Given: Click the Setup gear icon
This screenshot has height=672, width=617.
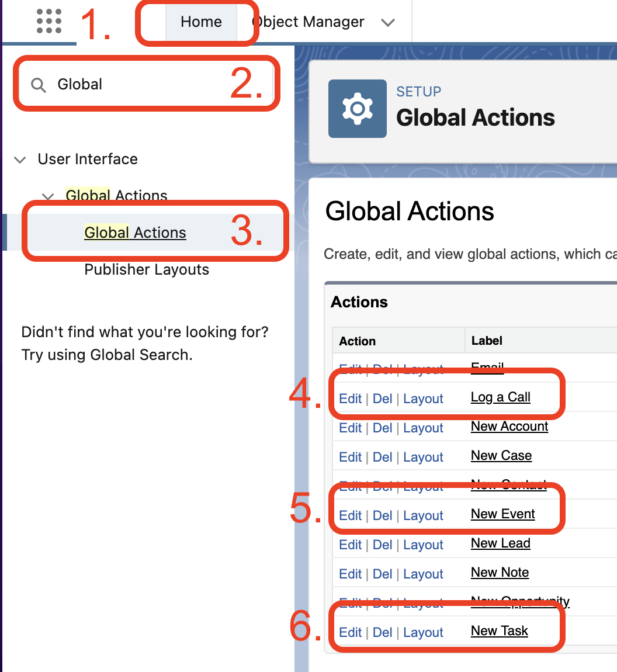Looking at the screenshot, I should coord(358,109).
